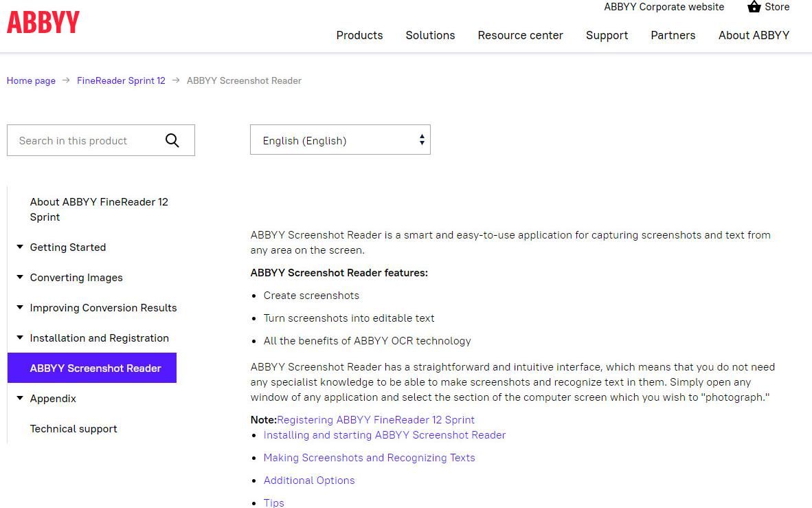The image size is (812, 508).
Task: Click the ABBYY Screenshot Reader breadcrumb text
Action: coord(244,80)
